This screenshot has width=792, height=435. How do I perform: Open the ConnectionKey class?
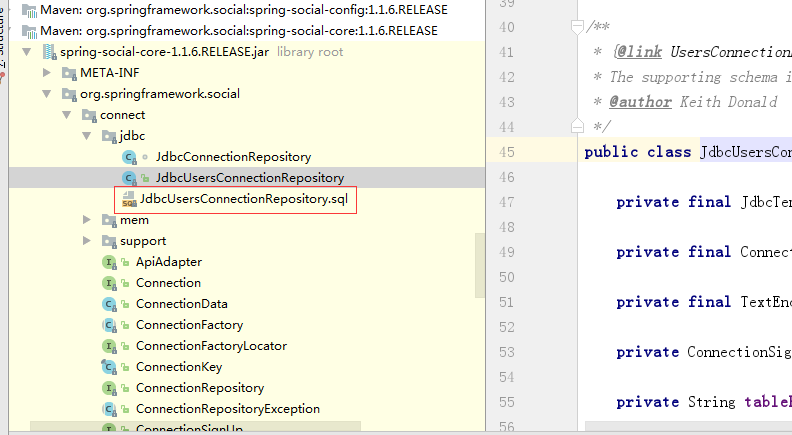click(179, 367)
